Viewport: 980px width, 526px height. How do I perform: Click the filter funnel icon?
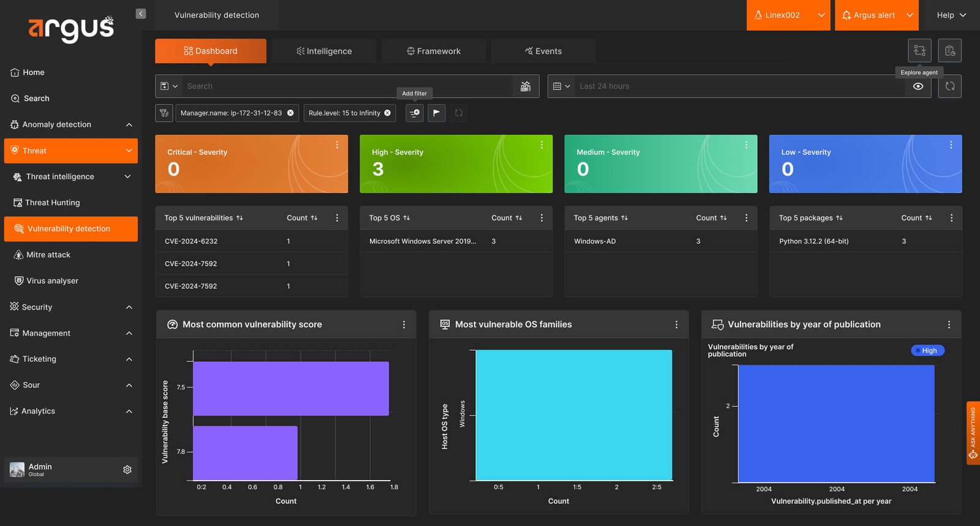click(164, 113)
